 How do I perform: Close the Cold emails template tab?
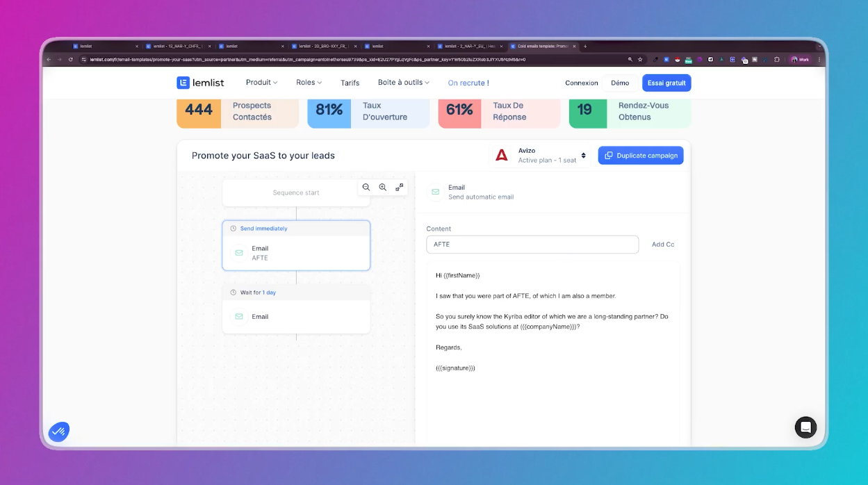[x=574, y=47]
